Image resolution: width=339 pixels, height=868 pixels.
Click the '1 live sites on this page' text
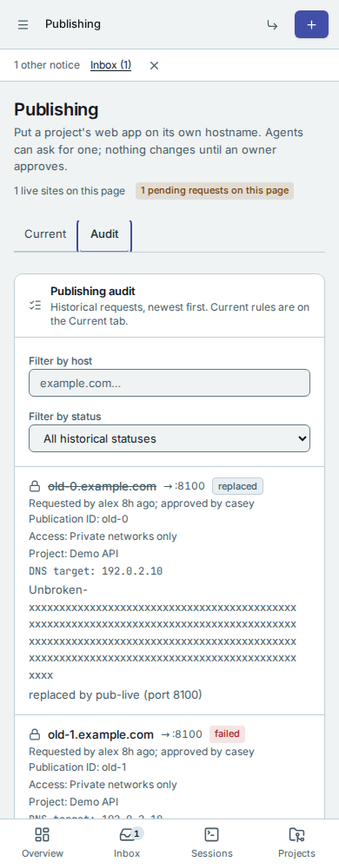(x=70, y=191)
